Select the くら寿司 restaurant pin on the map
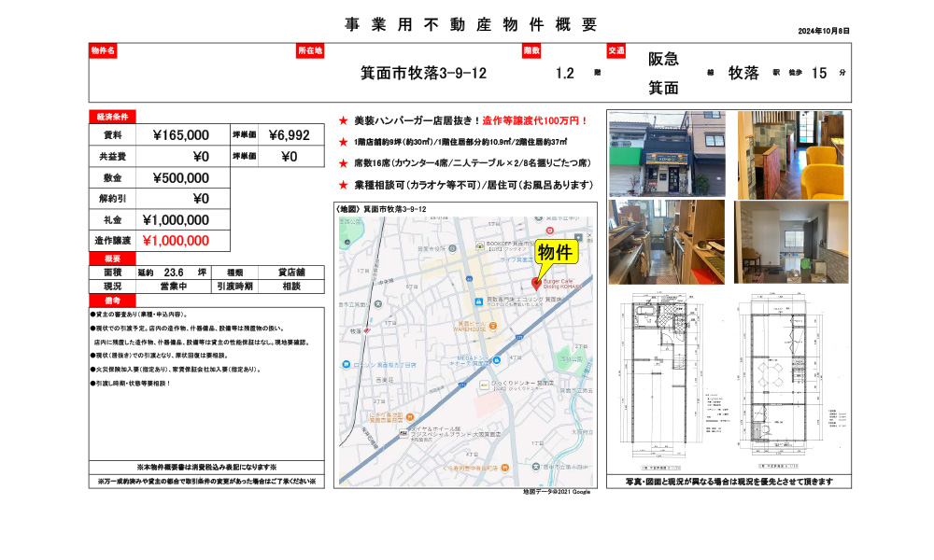934x560 pixels. click(x=505, y=468)
